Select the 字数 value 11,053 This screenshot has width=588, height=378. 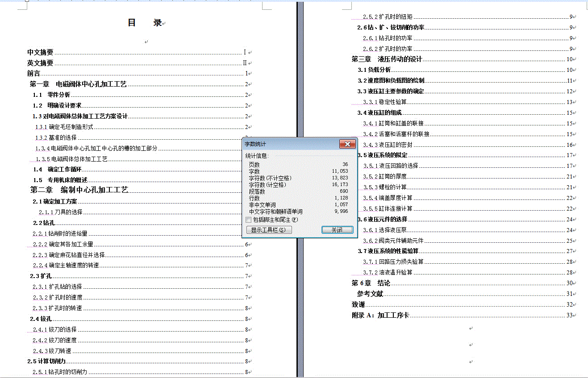tap(340, 171)
